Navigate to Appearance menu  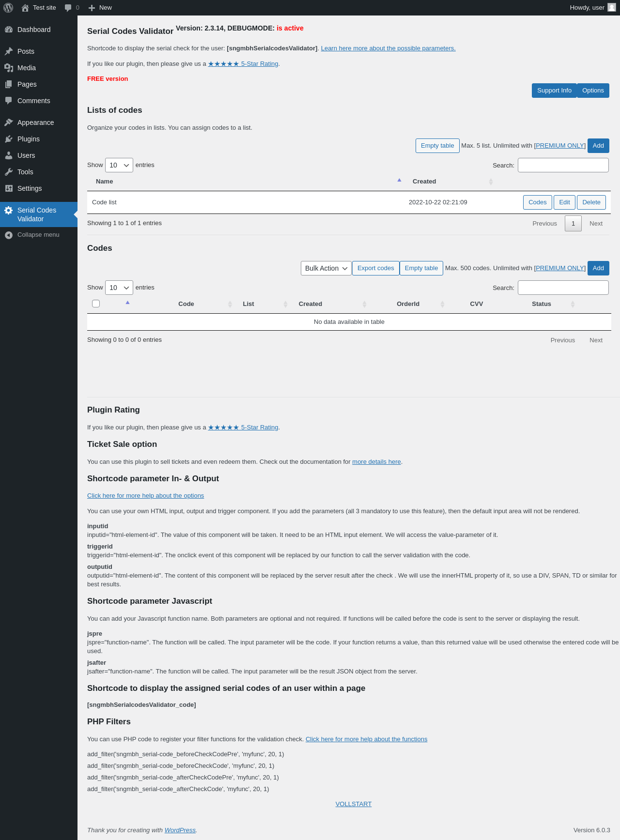[39, 122]
